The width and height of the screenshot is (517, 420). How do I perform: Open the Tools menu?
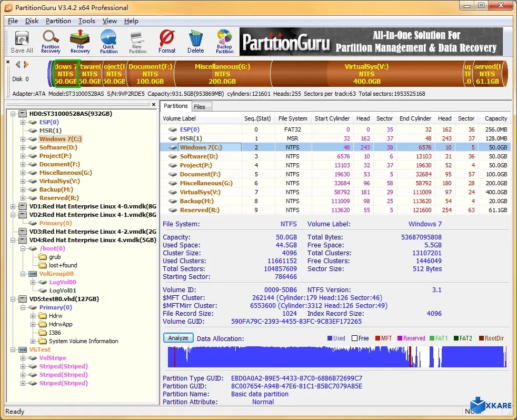86,21
